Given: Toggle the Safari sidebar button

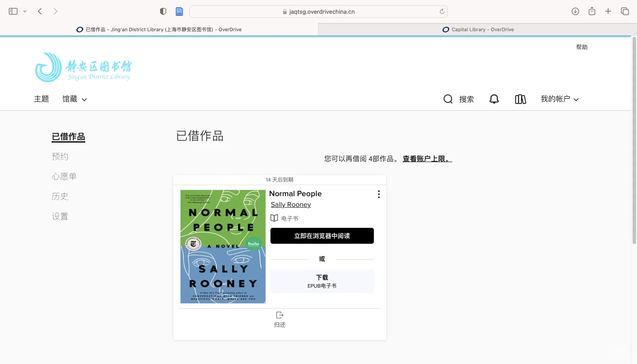Looking at the screenshot, I should point(13,11).
